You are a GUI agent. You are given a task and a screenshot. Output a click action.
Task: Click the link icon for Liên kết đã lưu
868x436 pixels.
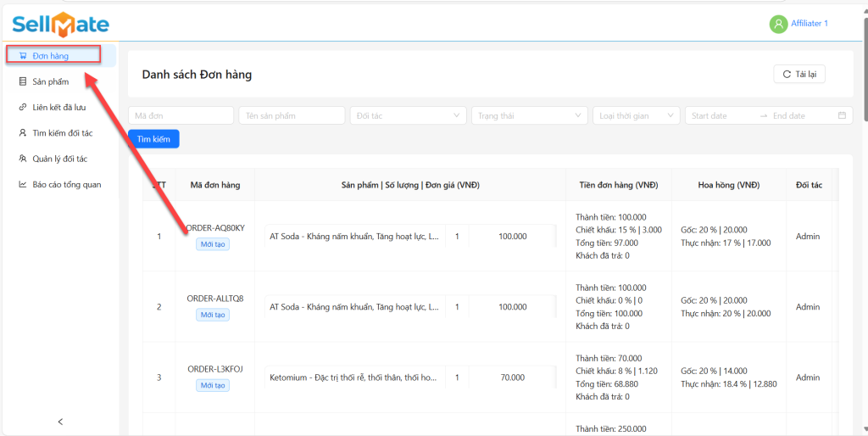point(23,107)
